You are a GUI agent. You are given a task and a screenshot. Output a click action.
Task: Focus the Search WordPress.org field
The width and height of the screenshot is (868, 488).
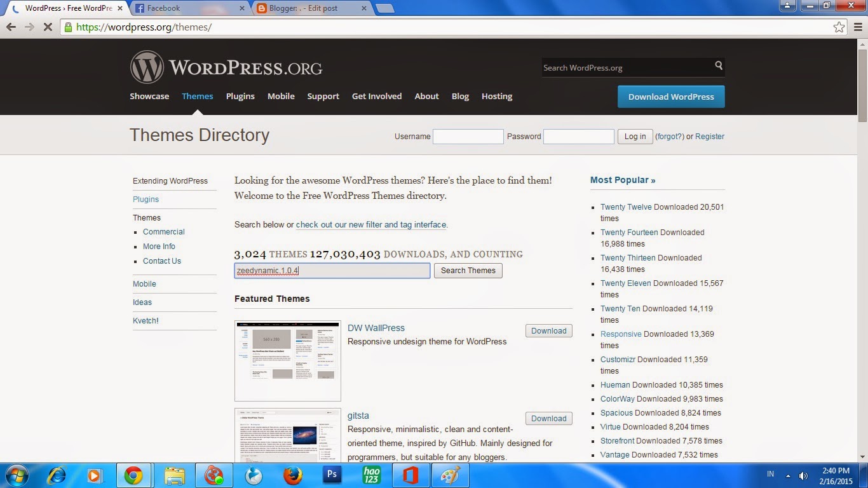tap(627, 68)
